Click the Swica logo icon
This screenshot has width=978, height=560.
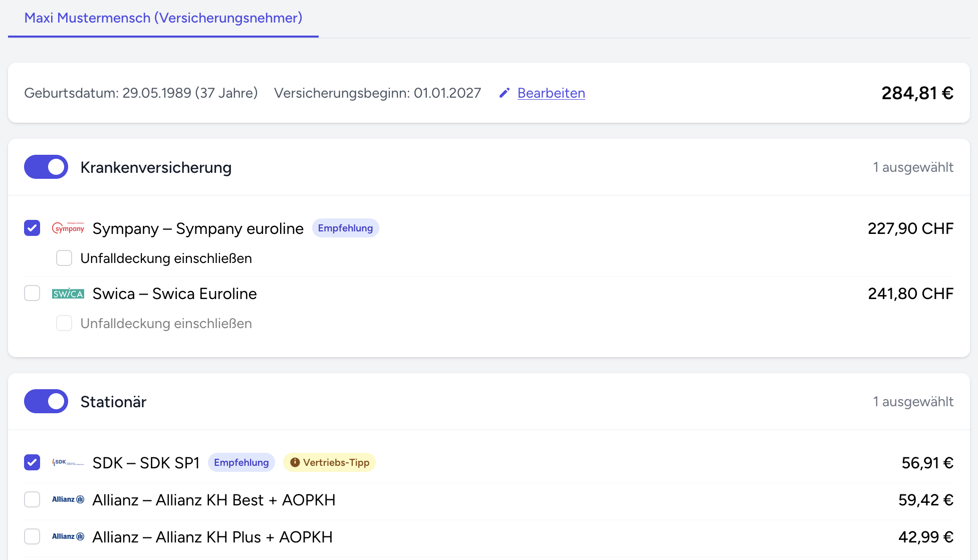click(68, 294)
